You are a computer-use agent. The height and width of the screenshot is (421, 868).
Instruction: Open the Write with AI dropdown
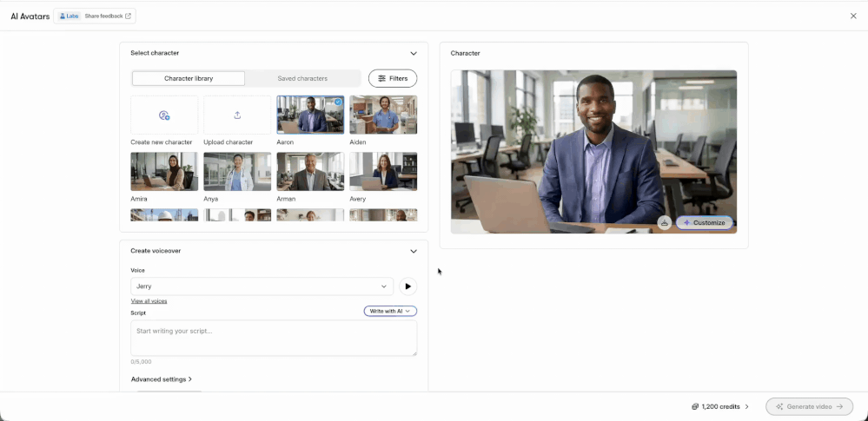click(390, 312)
